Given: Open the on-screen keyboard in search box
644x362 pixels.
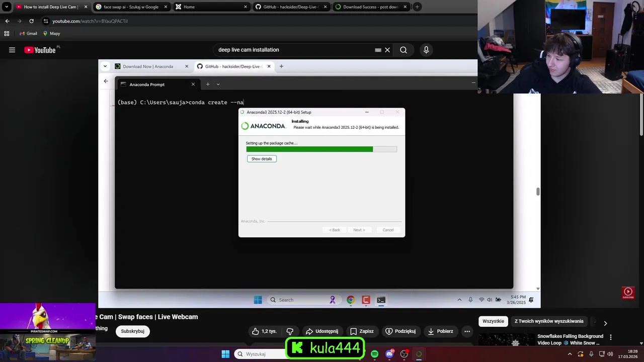Looking at the screenshot, I should pyautogui.click(x=378, y=50).
